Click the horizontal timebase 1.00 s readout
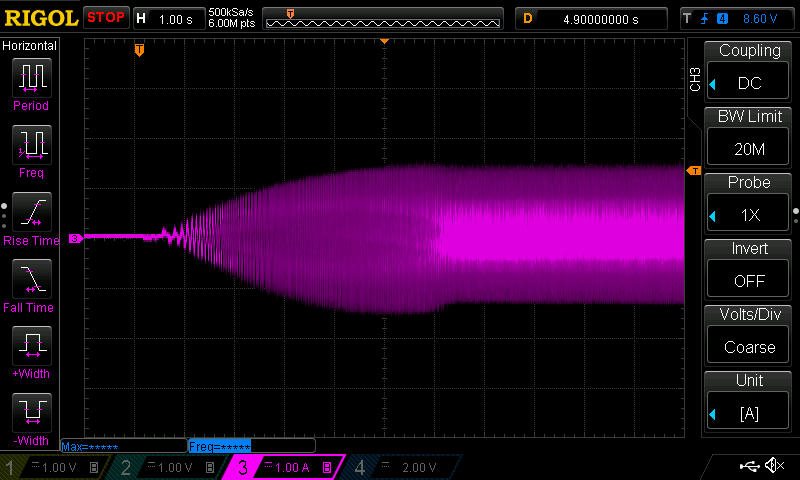The width and height of the screenshot is (800, 480). (x=169, y=19)
